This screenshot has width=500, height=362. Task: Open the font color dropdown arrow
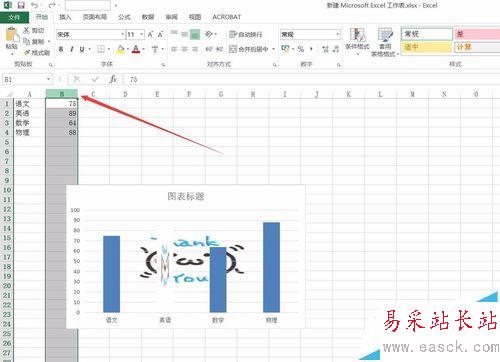point(144,49)
